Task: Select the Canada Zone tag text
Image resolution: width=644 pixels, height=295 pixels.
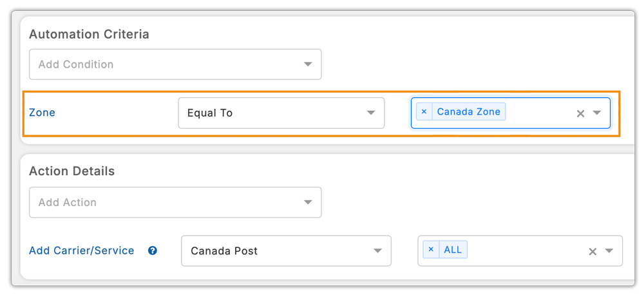Action: tap(468, 112)
